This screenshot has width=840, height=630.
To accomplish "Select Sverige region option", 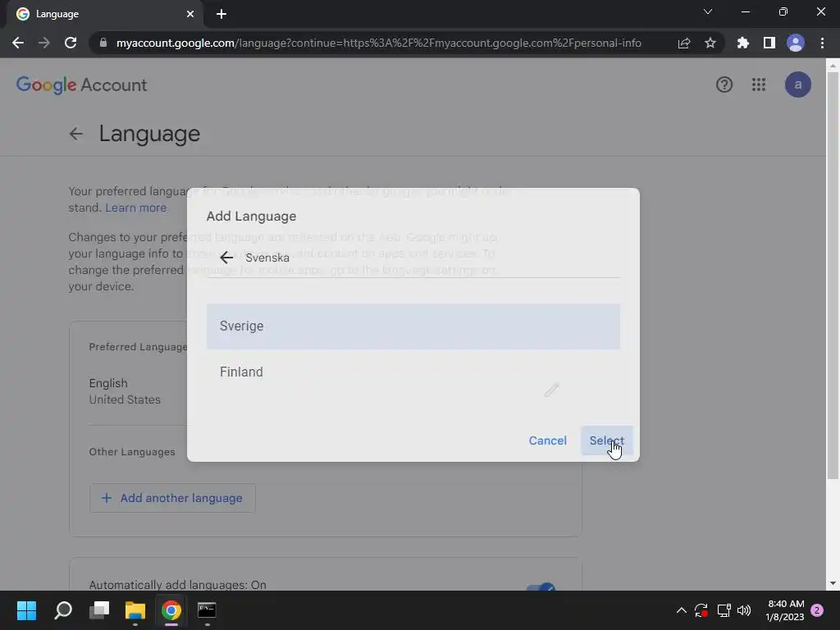I will point(413,326).
